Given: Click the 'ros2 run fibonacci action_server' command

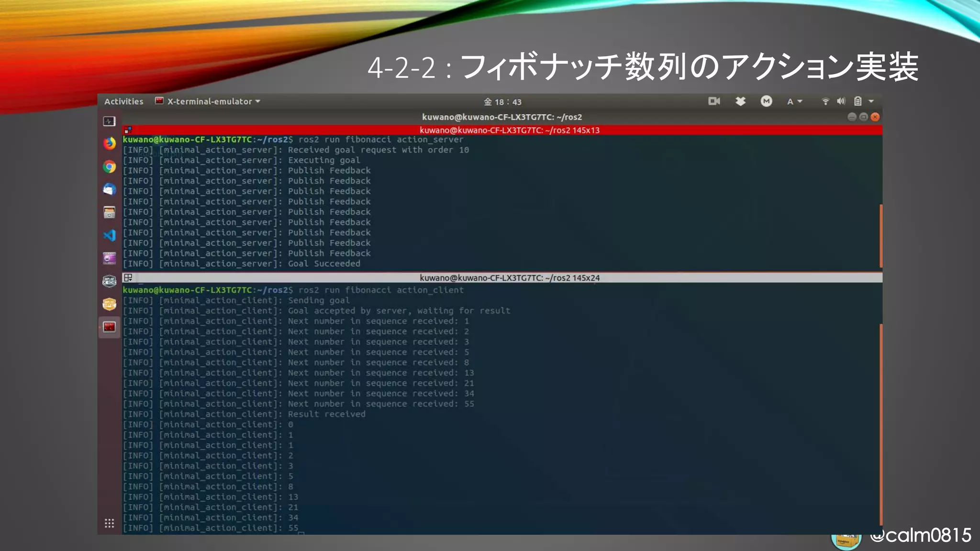Looking at the screenshot, I should pyautogui.click(x=381, y=140).
